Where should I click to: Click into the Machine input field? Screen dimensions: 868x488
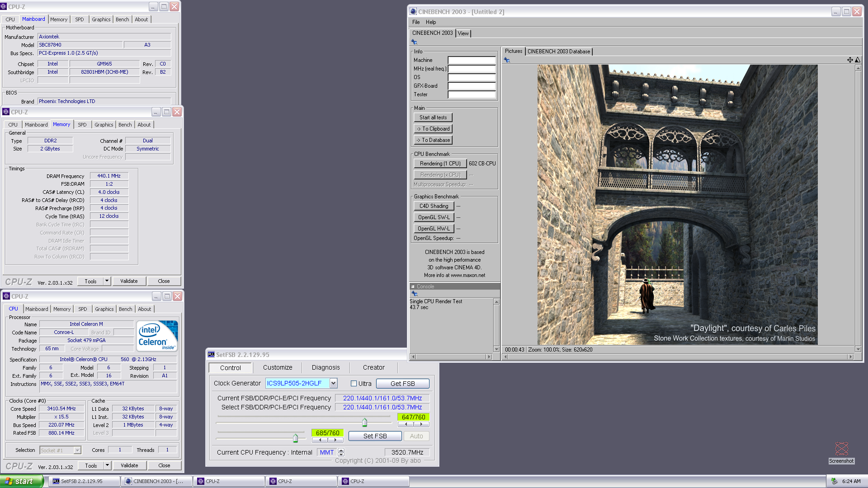tap(472, 60)
